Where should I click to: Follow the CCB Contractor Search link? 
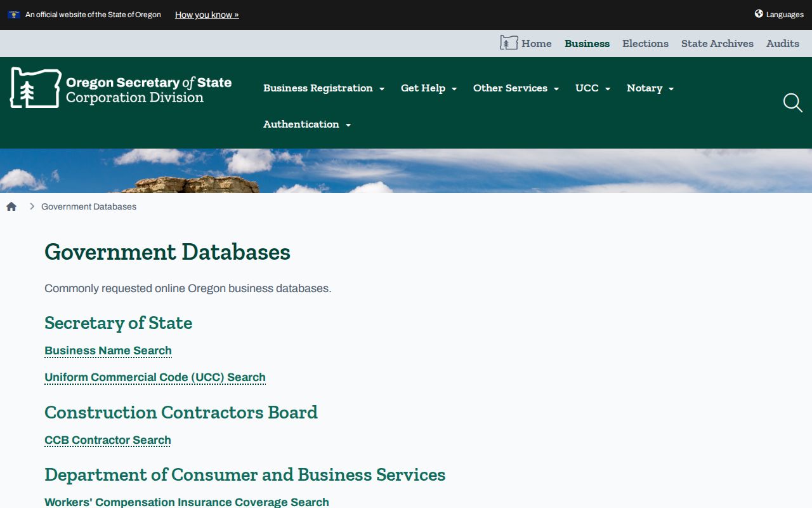point(108,440)
